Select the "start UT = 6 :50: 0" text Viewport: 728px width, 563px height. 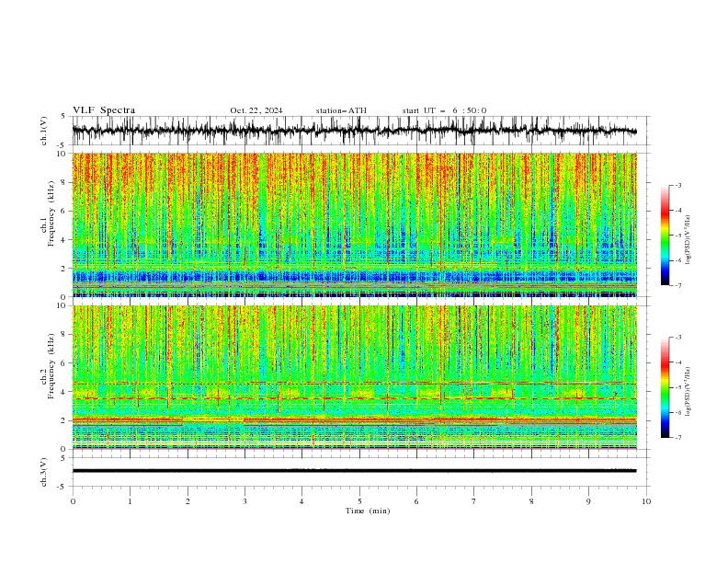point(444,110)
